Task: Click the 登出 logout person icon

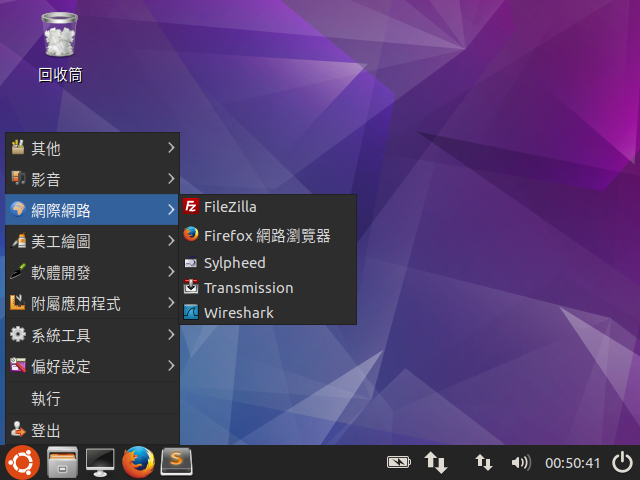Action: point(18,429)
